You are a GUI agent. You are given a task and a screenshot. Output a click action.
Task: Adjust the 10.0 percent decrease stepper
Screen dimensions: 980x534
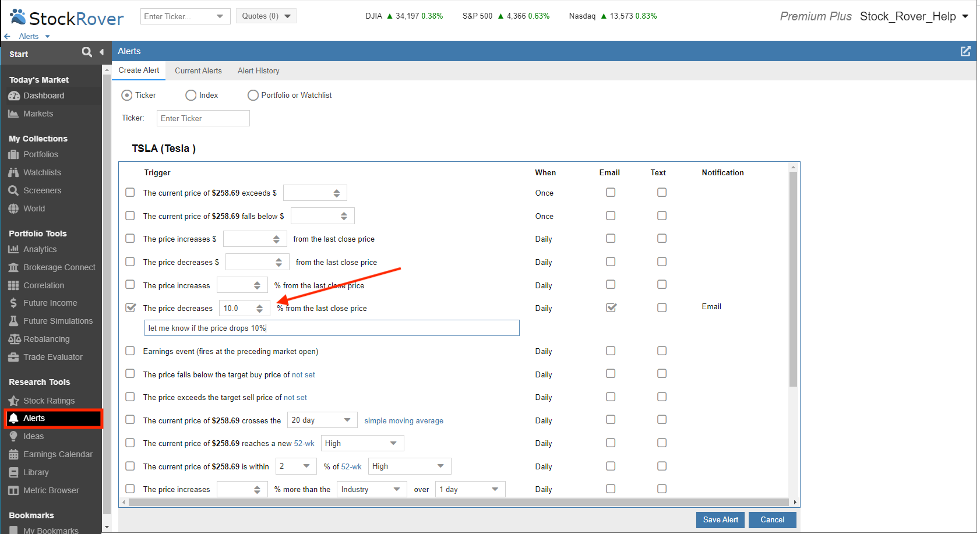coord(259,308)
